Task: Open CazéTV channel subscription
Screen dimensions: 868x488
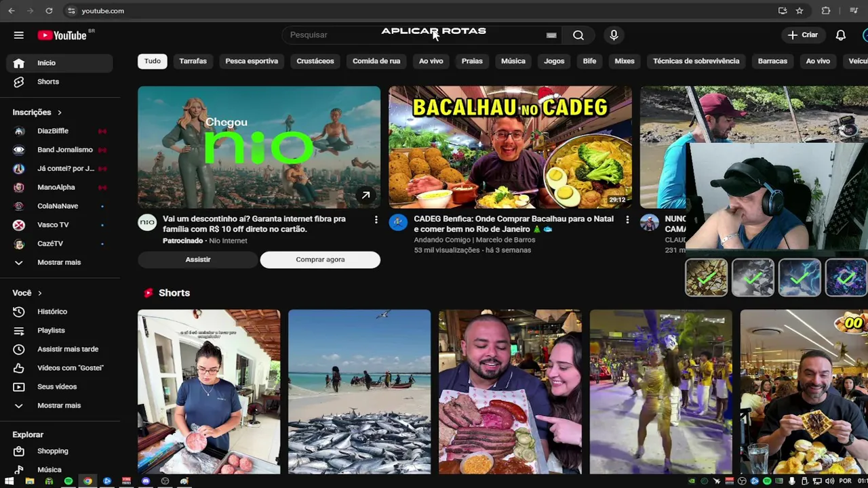Action: click(60, 244)
